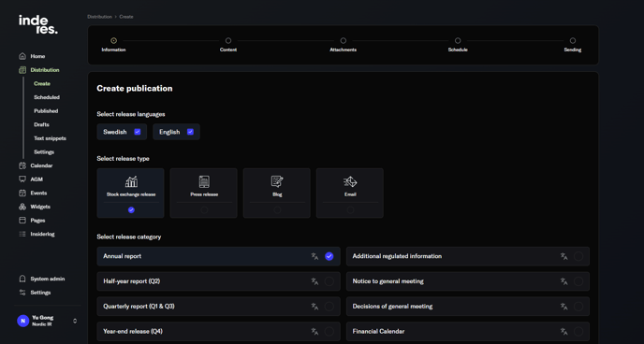Screen dimensions: 644x344
Task: Open AGM from the sidebar
Action: (x=37, y=179)
